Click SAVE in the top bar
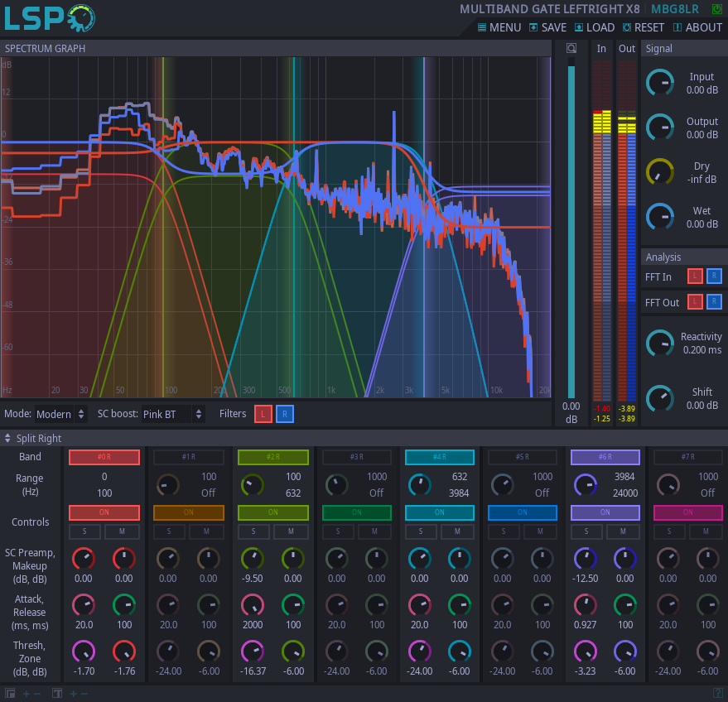 [547, 28]
